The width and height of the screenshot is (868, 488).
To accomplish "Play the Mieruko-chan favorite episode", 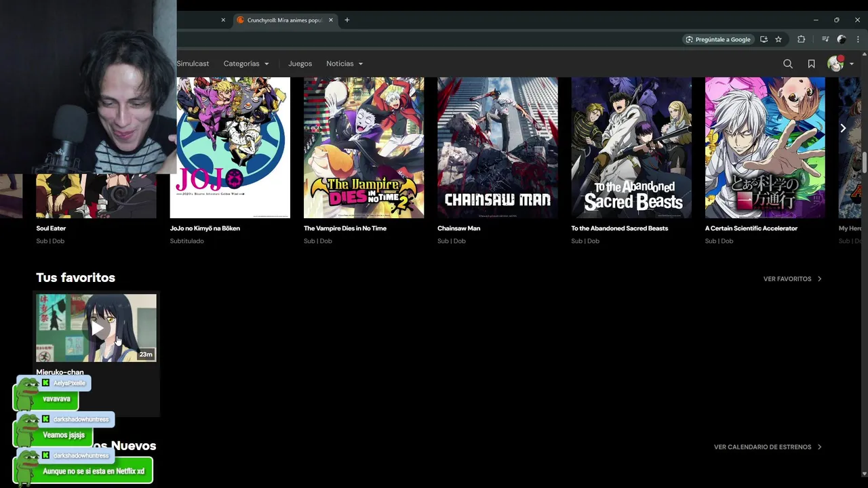I will click(96, 328).
